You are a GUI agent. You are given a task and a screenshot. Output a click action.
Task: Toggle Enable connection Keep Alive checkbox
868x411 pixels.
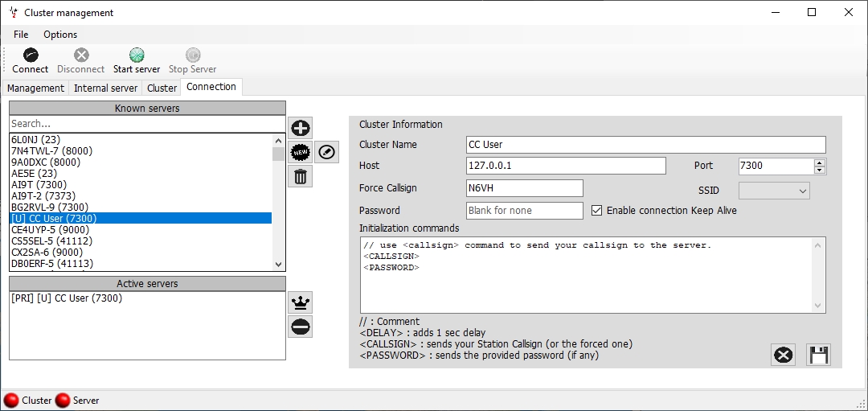(x=596, y=211)
